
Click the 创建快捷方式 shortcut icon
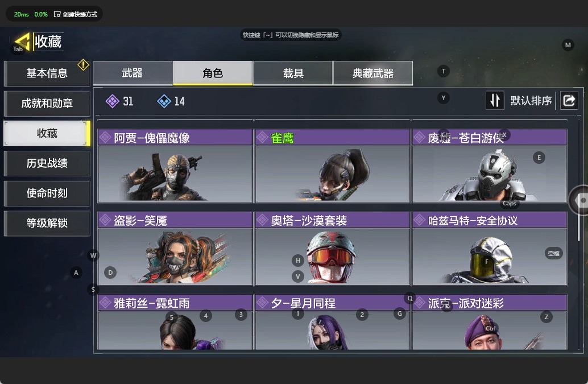point(57,14)
